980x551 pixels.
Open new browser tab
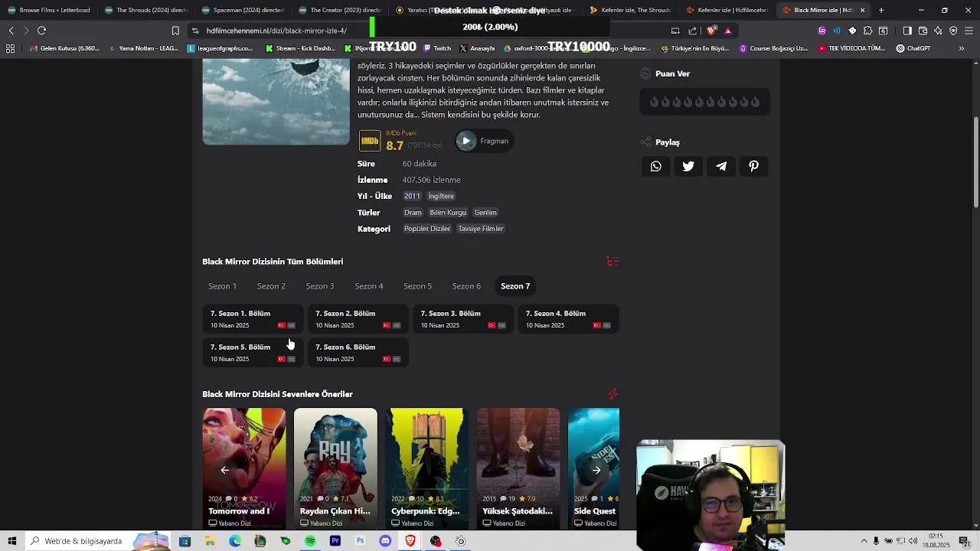click(881, 10)
